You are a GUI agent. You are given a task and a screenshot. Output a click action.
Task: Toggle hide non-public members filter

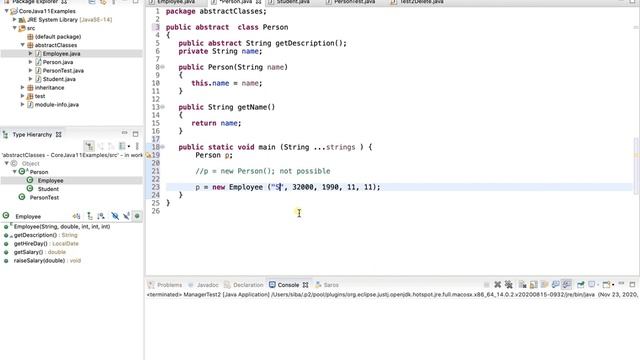click(x=137, y=216)
